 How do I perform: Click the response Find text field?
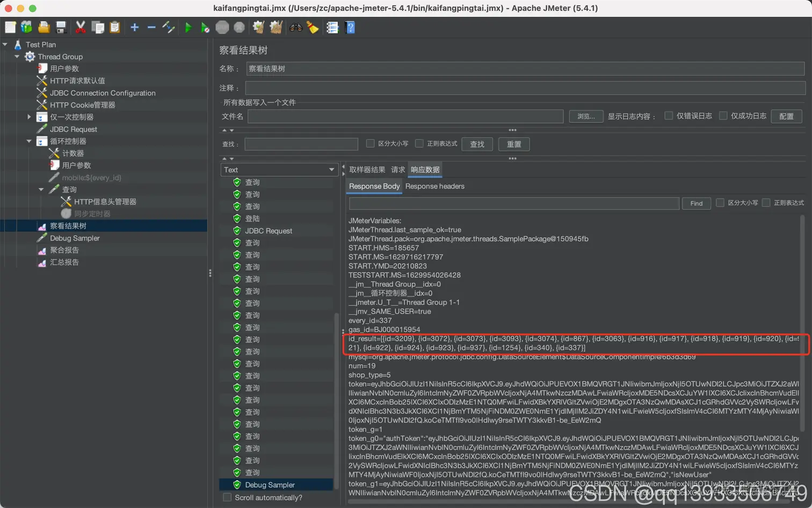pos(514,203)
